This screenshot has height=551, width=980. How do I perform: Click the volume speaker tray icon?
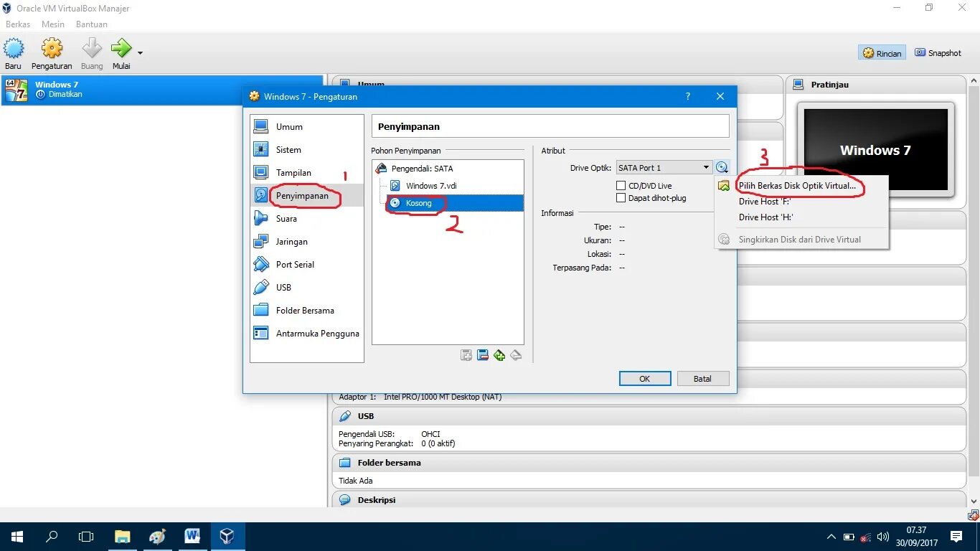click(x=883, y=537)
